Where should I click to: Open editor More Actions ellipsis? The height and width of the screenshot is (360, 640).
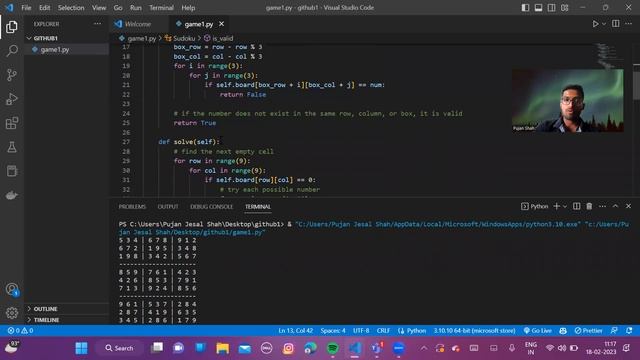tap(629, 24)
